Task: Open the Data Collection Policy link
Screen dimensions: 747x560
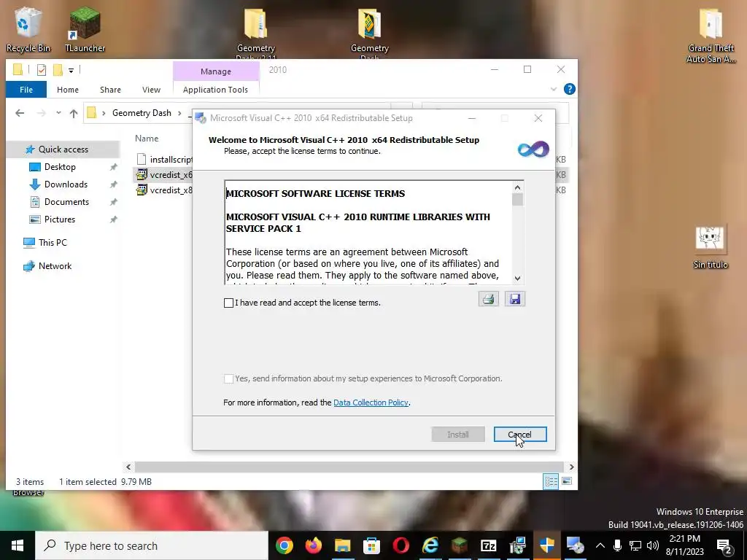Action: pyautogui.click(x=371, y=402)
